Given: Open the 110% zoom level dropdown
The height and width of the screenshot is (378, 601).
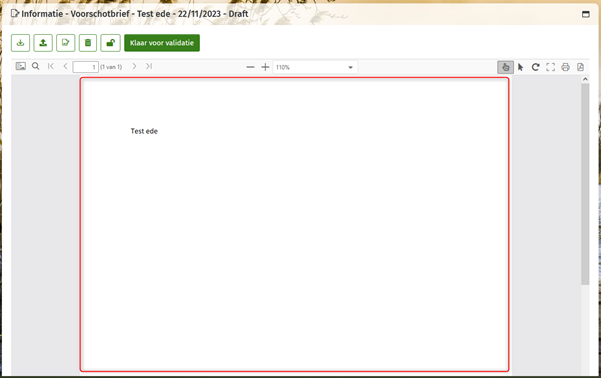Looking at the screenshot, I should pyautogui.click(x=315, y=67).
